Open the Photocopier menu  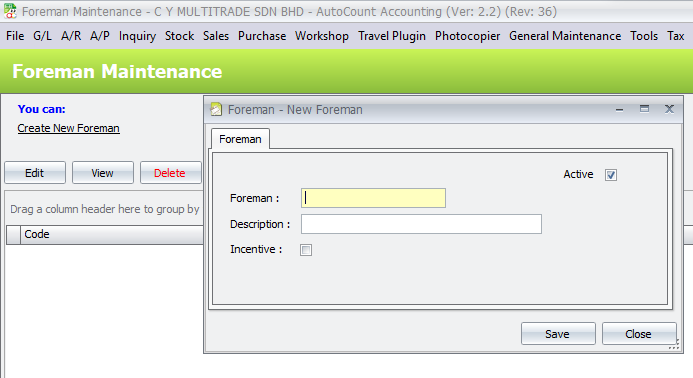(x=467, y=36)
